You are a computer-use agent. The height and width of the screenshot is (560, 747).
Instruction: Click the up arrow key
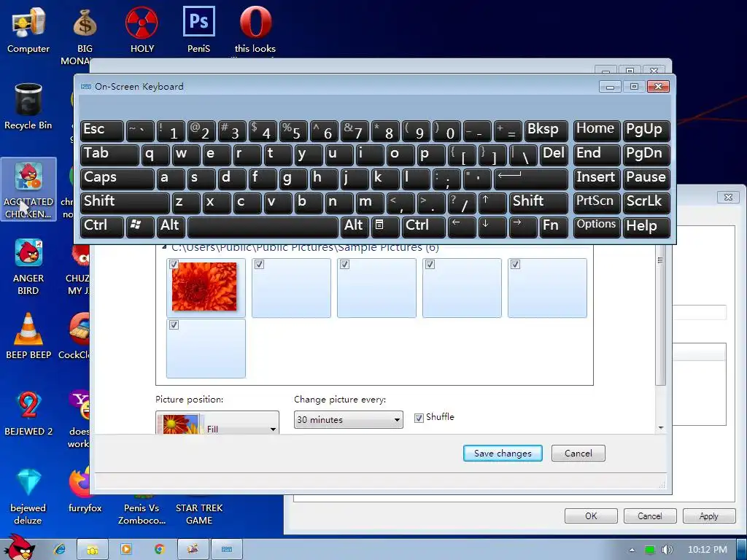[x=492, y=203]
